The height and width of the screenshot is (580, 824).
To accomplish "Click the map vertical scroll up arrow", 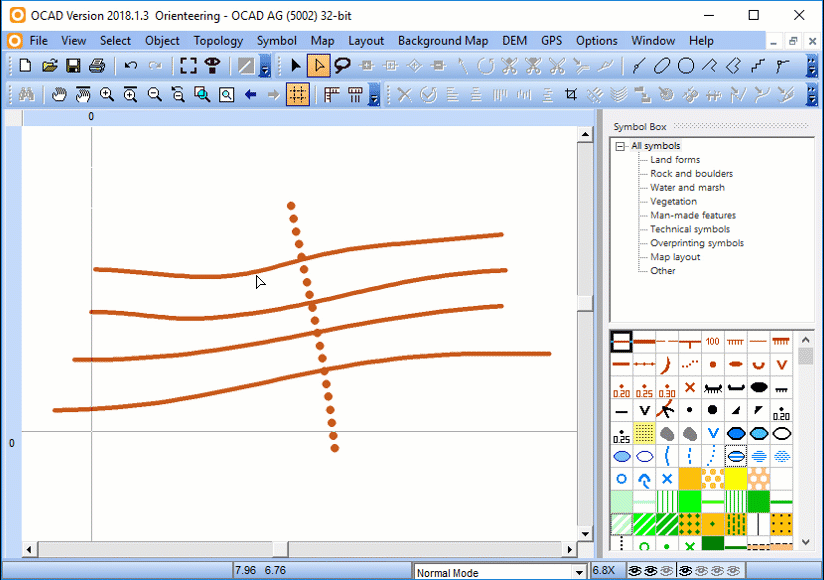I will (x=585, y=134).
